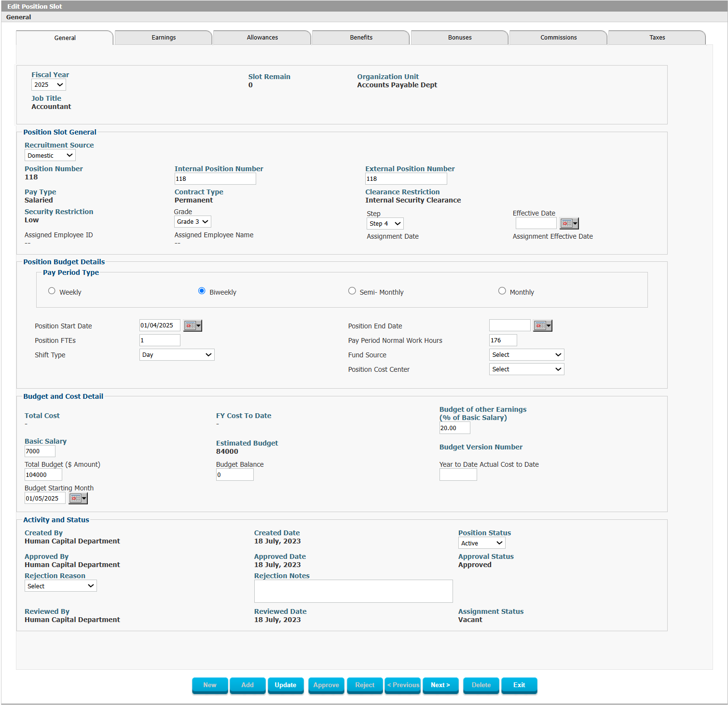This screenshot has height=705, width=728.
Task: Open the Position Start Date calendar picker
Action: point(192,325)
